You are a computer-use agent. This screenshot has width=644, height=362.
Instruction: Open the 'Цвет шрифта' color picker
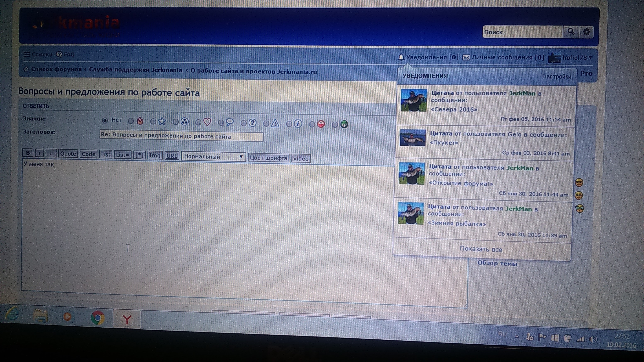[x=268, y=158]
